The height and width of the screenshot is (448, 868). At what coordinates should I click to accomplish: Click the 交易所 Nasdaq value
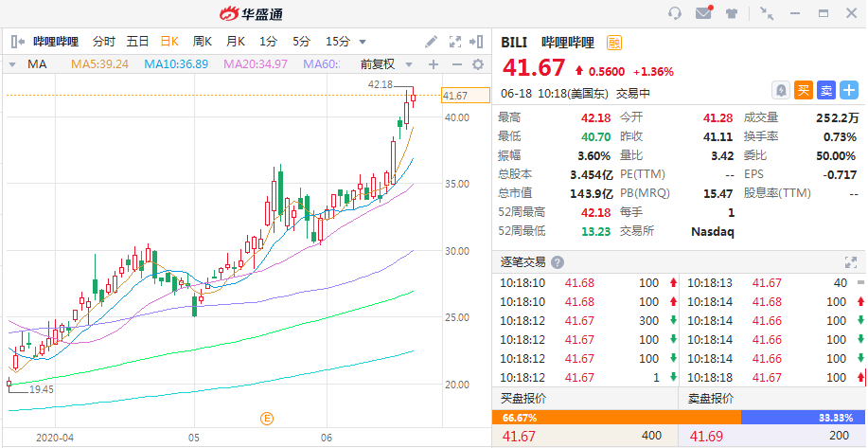coord(713,231)
